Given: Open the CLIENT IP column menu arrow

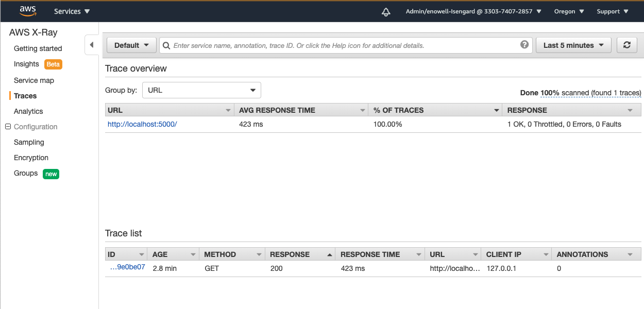Looking at the screenshot, I should coord(545,254).
